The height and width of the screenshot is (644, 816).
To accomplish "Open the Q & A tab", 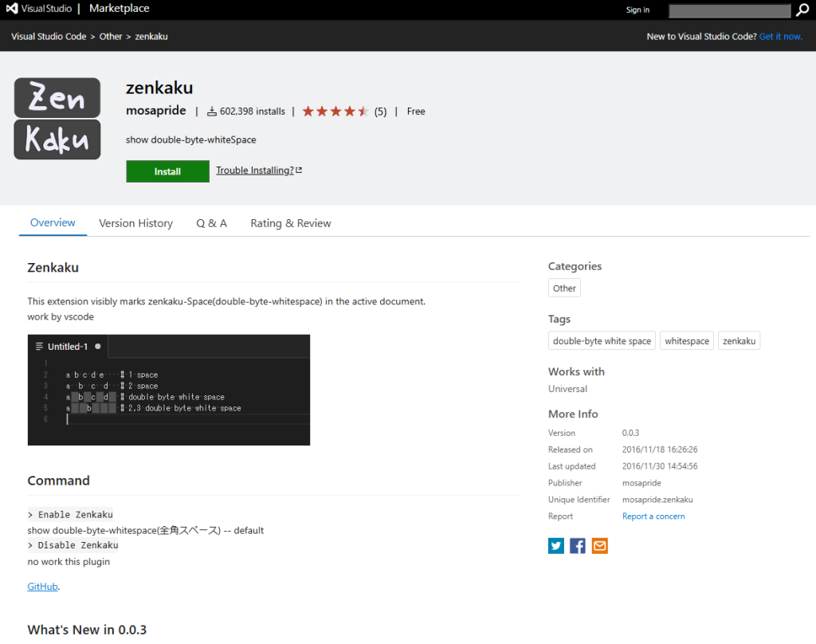I will click(x=211, y=223).
